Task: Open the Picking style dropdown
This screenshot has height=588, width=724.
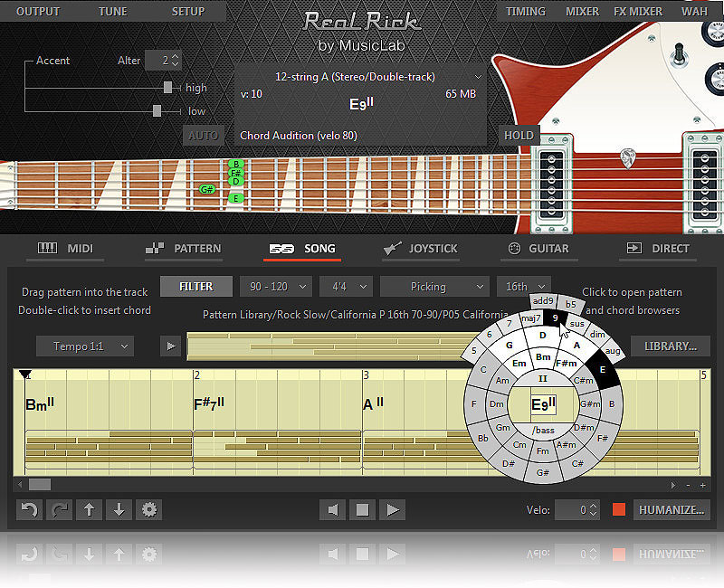Action: (434, 287)
